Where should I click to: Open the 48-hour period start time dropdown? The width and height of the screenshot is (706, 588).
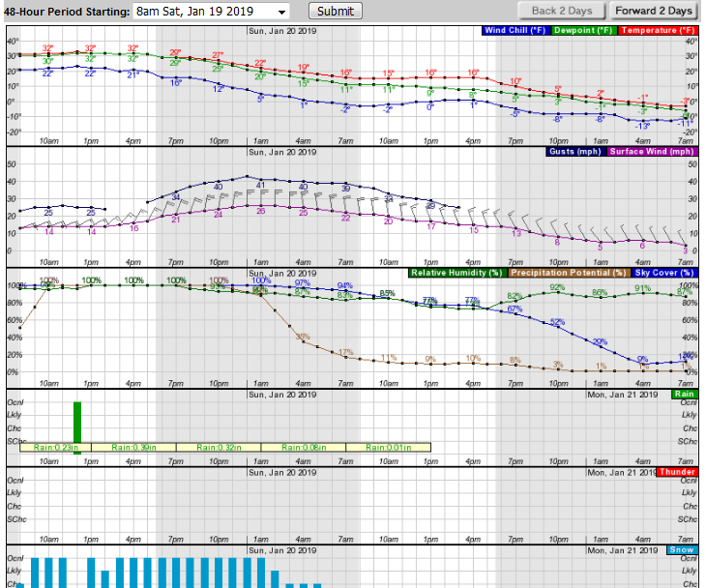[211, 12]
